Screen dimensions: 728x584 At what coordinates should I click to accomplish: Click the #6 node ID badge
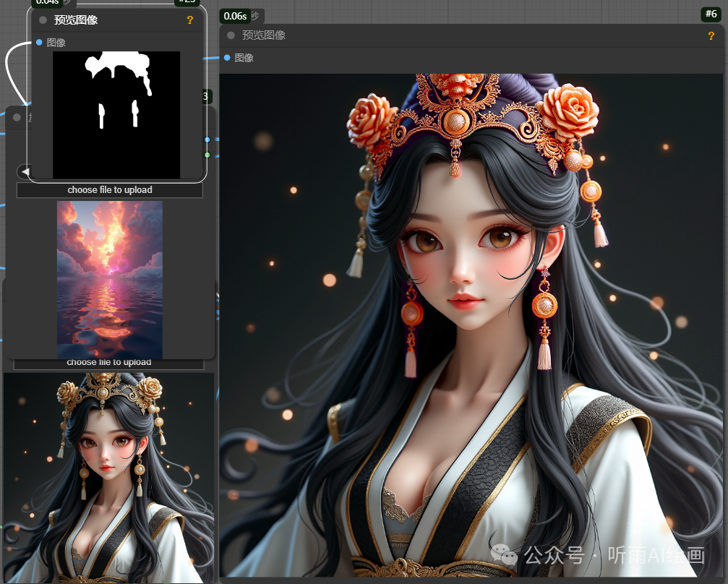(x=711, y=14)
